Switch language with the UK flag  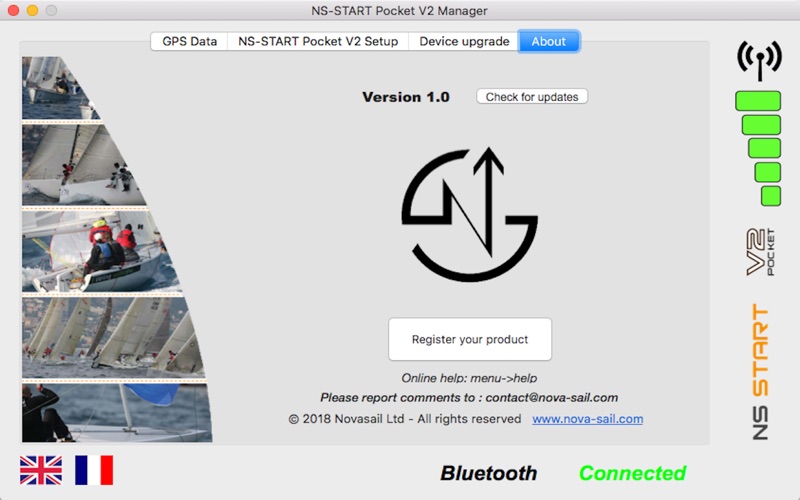(41, 470)
